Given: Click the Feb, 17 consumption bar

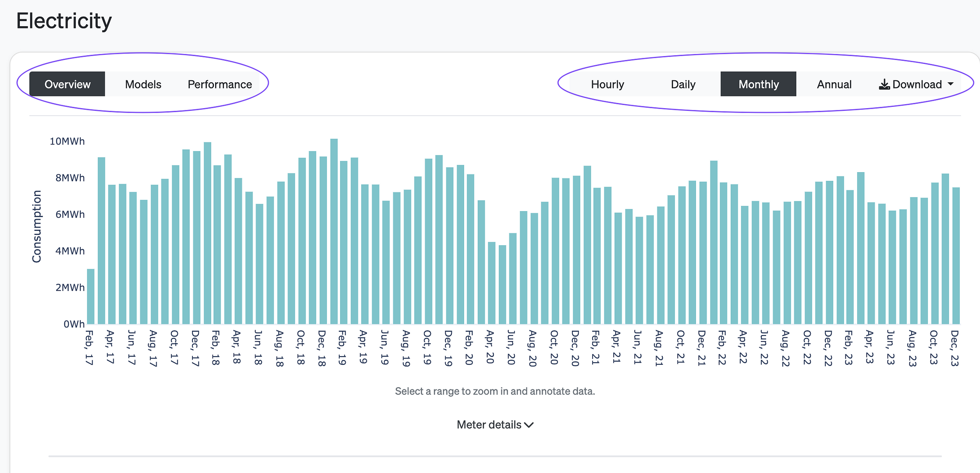Looking at the screenshot, I should pos(91,297).
